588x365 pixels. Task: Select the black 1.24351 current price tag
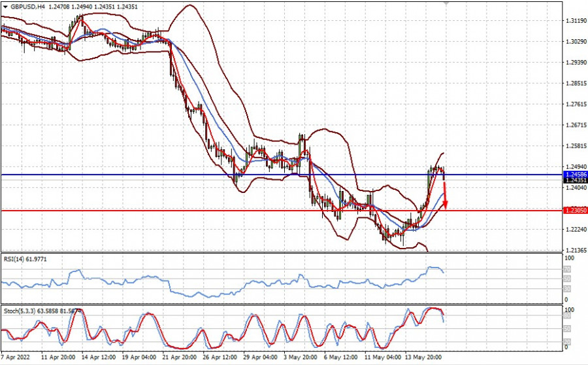coord(576,181)
